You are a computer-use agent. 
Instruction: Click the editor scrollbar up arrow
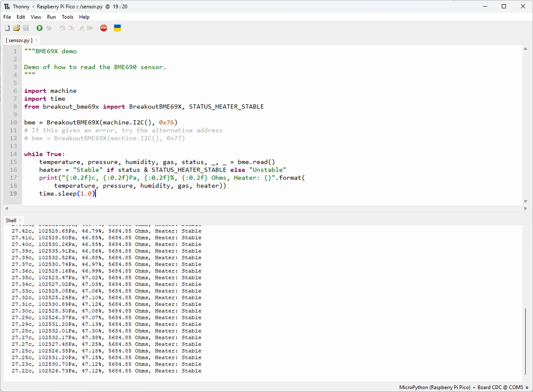(526, 48)
